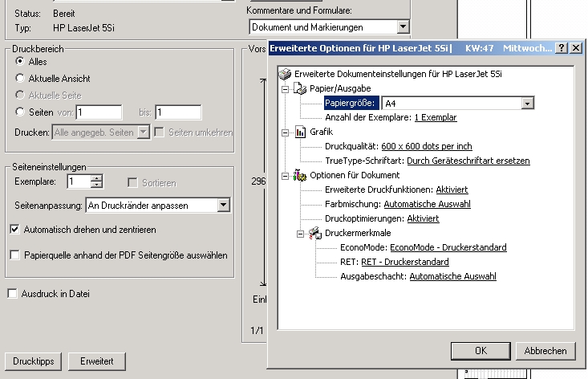Image resolution: width=588 pixels, height=379 pixels.
Task: Click Durch Geräteschriftart ersetzen link
Action: tap(468, 161)
